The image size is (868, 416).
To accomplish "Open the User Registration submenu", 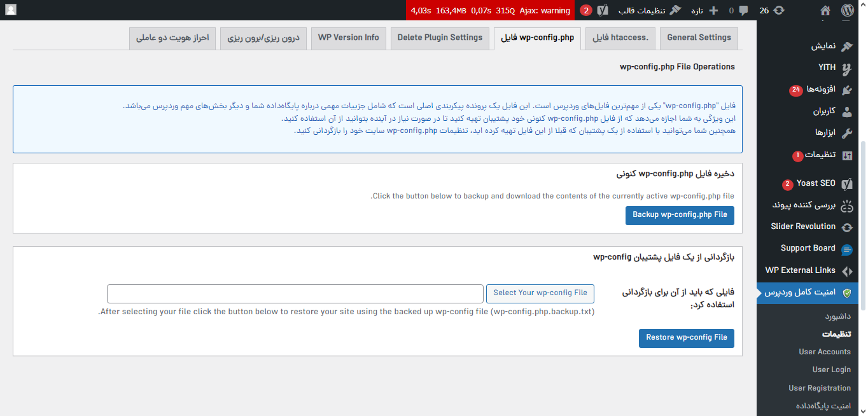I will (x=820, y=388).
